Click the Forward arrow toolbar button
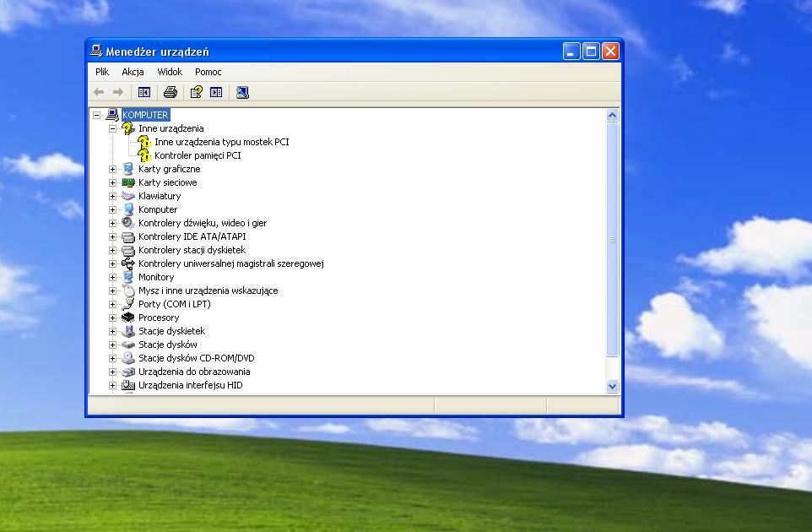Image resolution: width=812 pixels, height=532 pixels. pyautogui.click(x=118, y=92)
